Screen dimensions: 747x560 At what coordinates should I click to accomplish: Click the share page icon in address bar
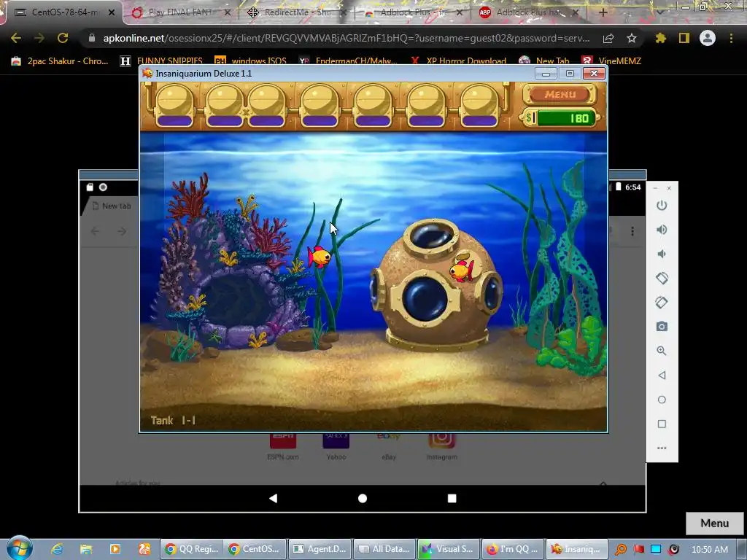tap(608, 39)
